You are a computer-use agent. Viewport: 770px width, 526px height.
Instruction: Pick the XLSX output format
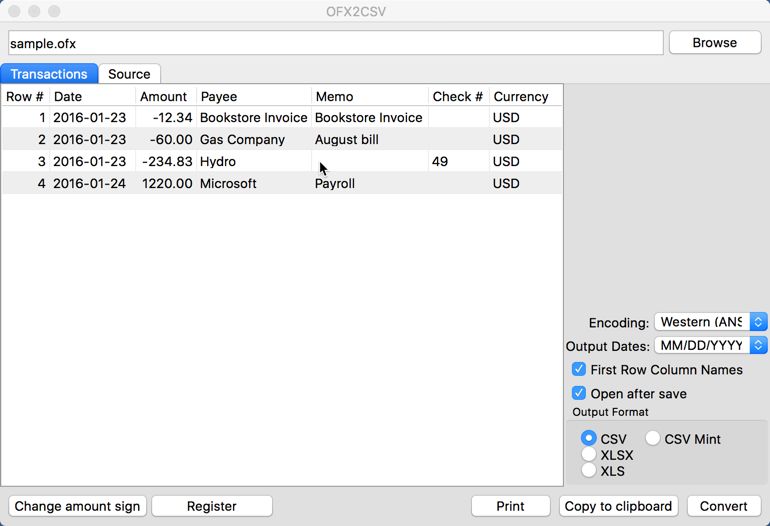click(588, 455)
